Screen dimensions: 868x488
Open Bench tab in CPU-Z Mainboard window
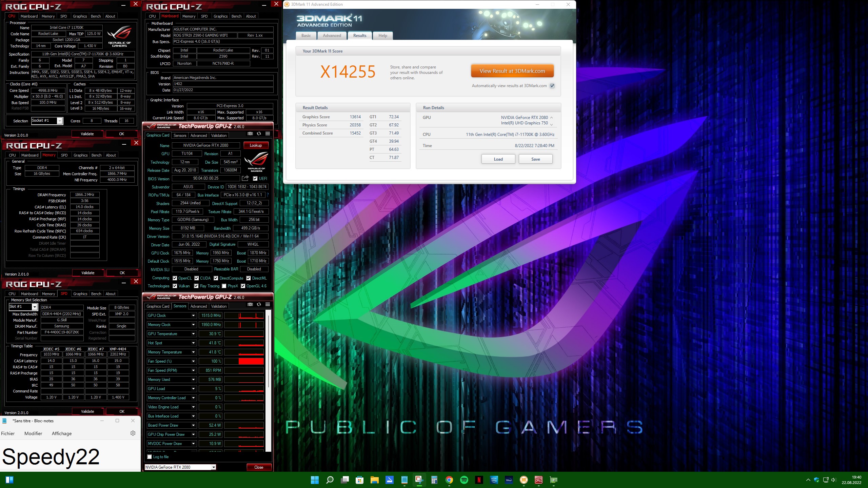[x=237, y=16]
